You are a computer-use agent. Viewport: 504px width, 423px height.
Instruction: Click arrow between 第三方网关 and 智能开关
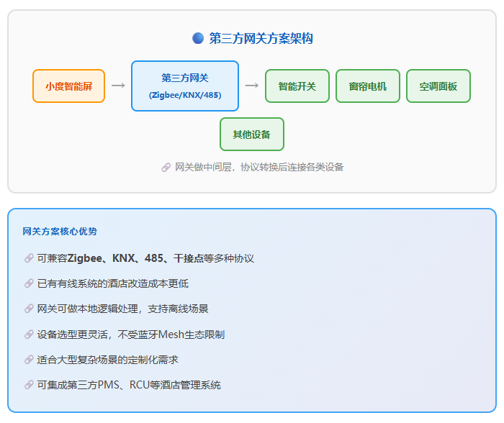coord(251,86)
